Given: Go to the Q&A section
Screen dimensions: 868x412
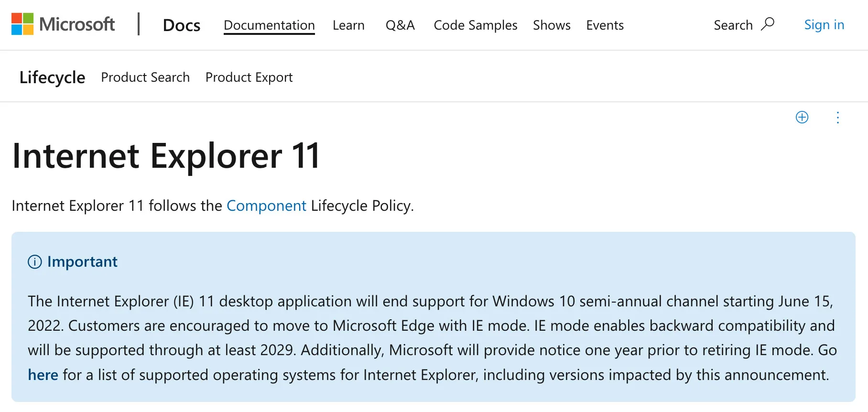Looking at the screenshot, I should click(400, 25).
